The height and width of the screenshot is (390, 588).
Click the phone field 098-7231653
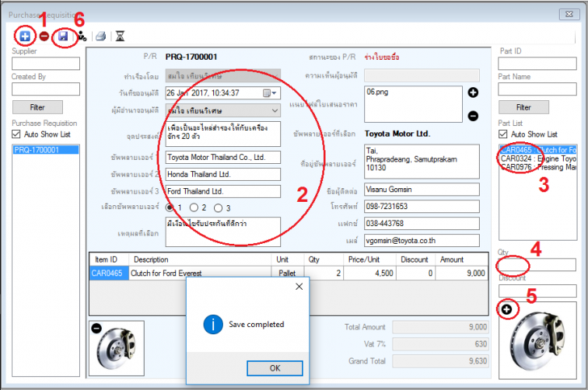(422, 206)
